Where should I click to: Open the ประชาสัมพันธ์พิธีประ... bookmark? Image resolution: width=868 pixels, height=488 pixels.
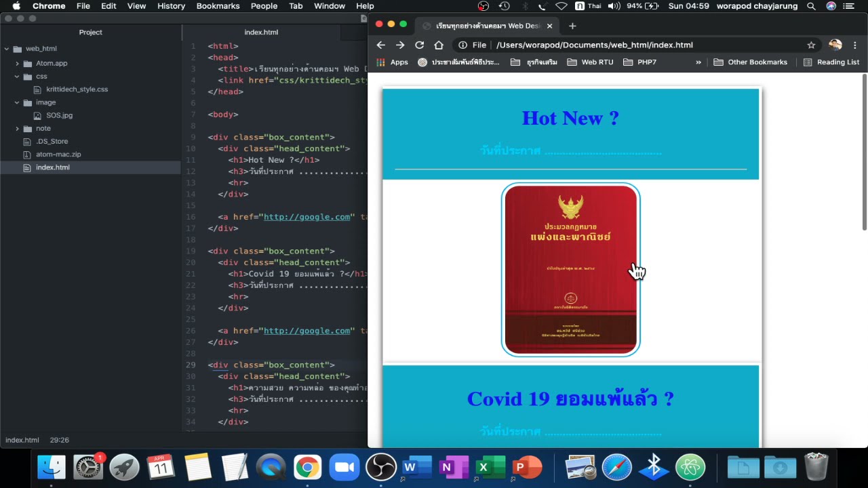(x=459, y=62)
